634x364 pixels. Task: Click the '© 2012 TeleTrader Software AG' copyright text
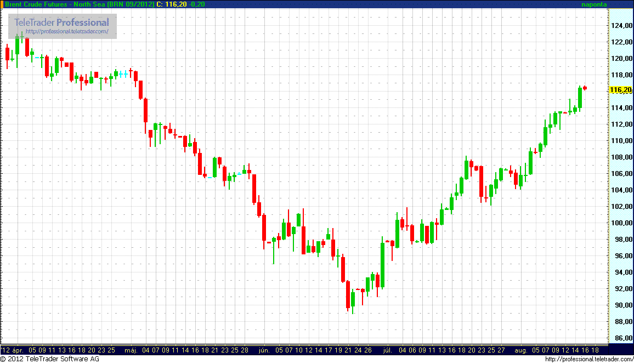pos(50,359)
